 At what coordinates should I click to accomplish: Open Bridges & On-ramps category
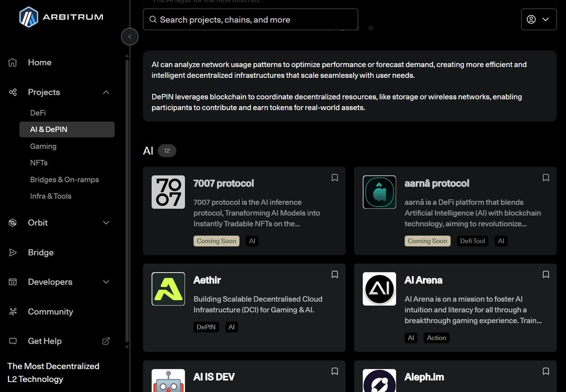(65, 180)
